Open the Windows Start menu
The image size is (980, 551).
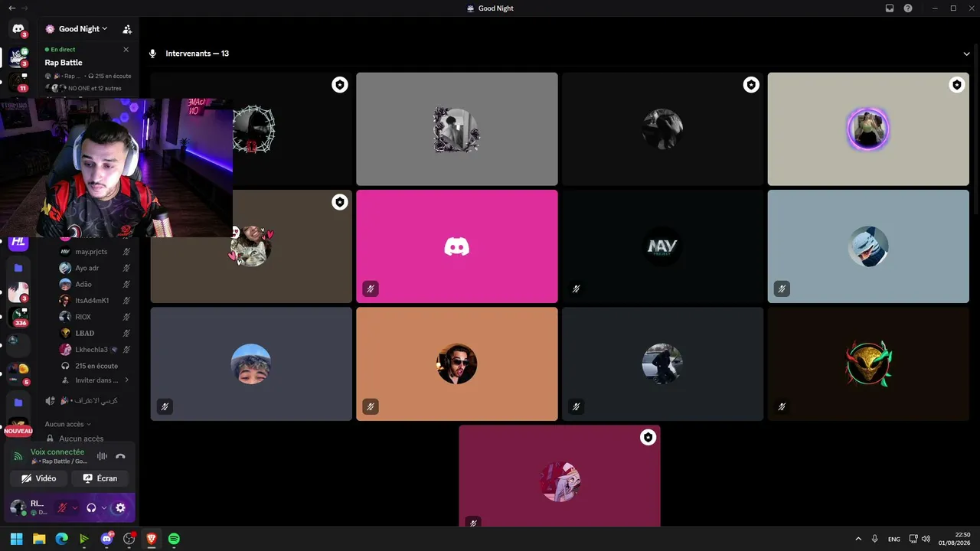pyautogui.click(x=16, y=539)
